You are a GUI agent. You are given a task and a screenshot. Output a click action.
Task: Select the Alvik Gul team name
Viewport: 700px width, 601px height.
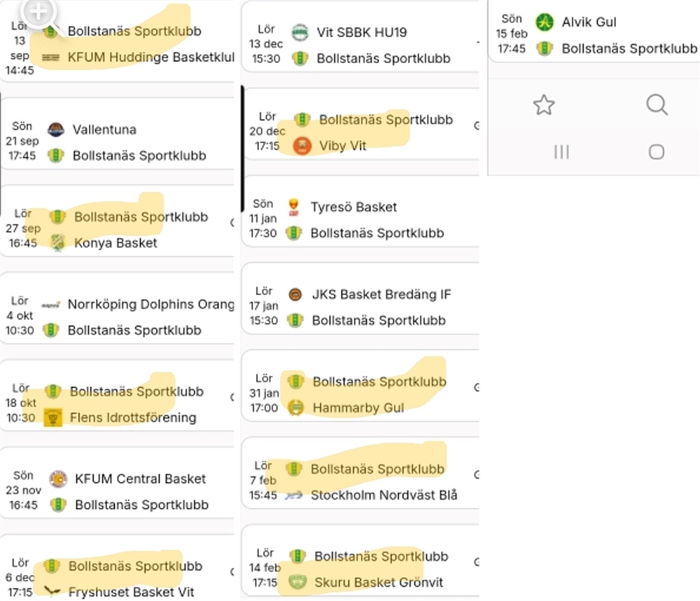click(589, 22)
